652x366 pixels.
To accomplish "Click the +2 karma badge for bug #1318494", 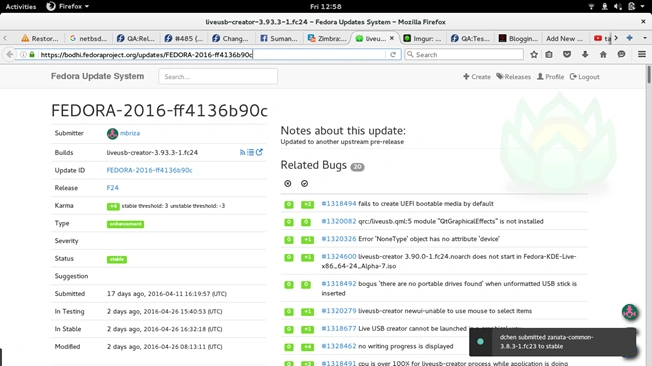I will [307, 204].
